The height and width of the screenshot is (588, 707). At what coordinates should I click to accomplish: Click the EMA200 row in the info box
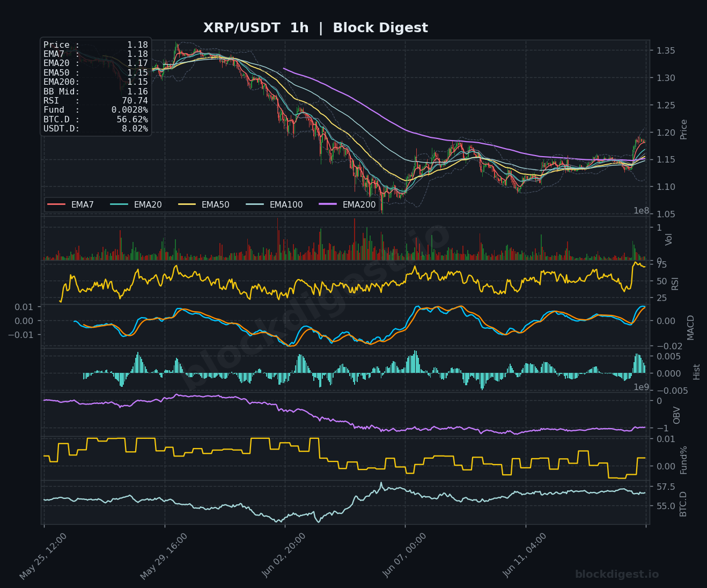click(95, 82)
